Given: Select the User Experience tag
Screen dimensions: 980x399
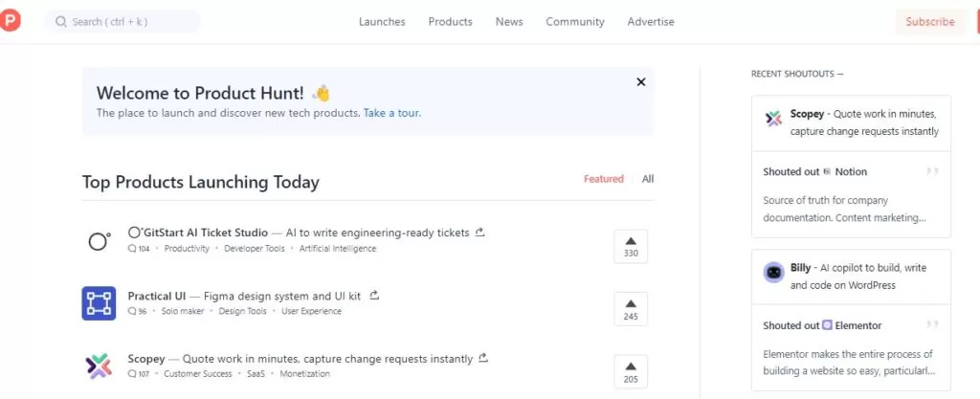Looking at the screenshot, I should point(311,311).
